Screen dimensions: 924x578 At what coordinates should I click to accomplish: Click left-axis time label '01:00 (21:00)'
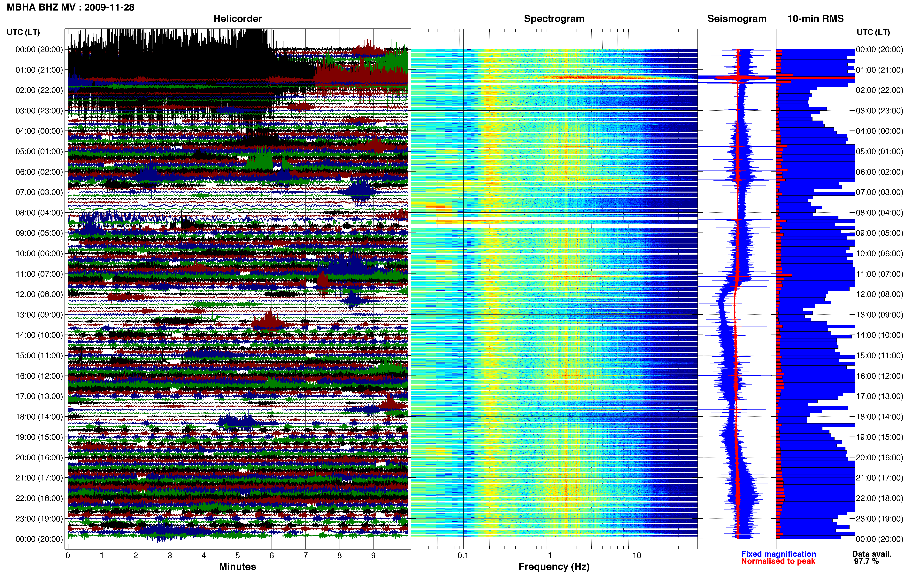point(39,70)
